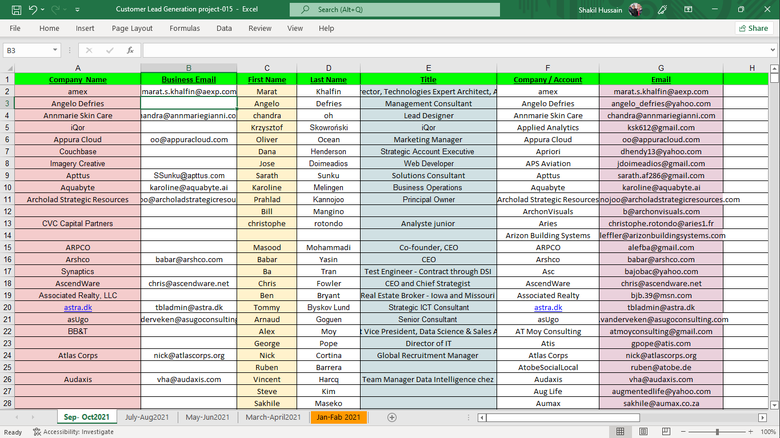
Task: Open the Insert ribbon tab
Action: pyautogui.click(x=85, y=28)
